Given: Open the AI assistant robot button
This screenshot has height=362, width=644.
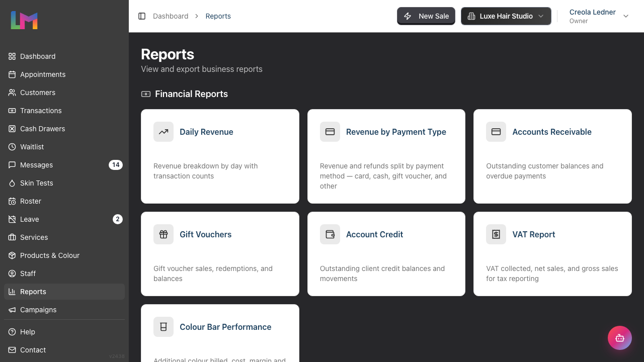Looking at the screenshot, I should [x=620, y=338].
